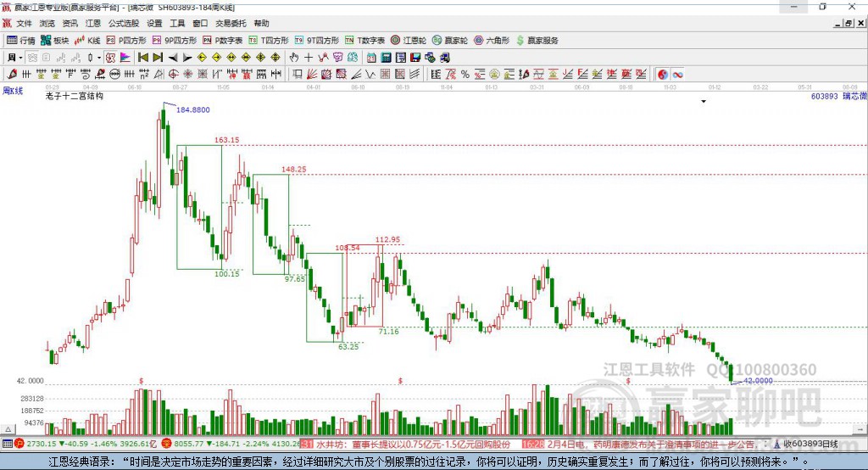The height and width of the screenshot is (470, 868).
Task: Click the 603893 stock code label
Action: tap(824, 96)
